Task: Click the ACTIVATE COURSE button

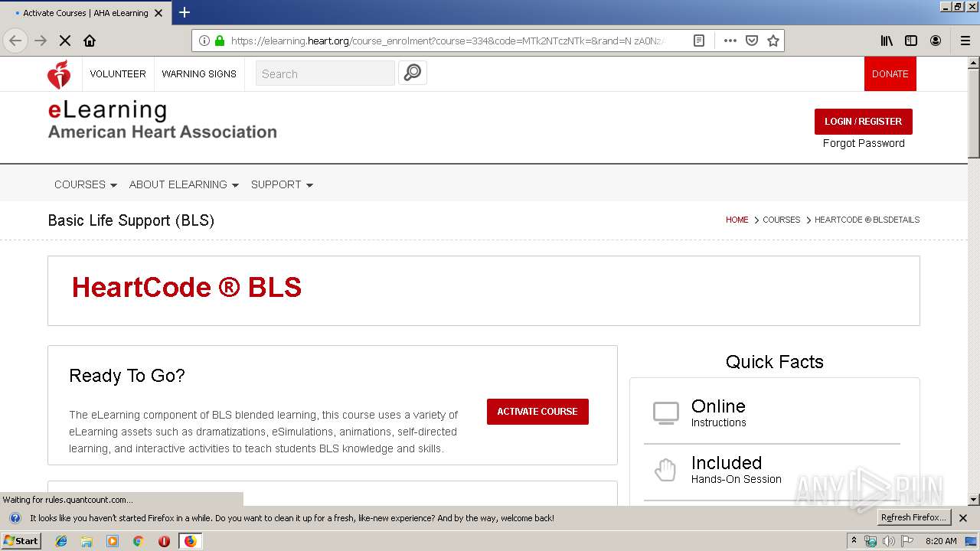Action: coord(537,412)
